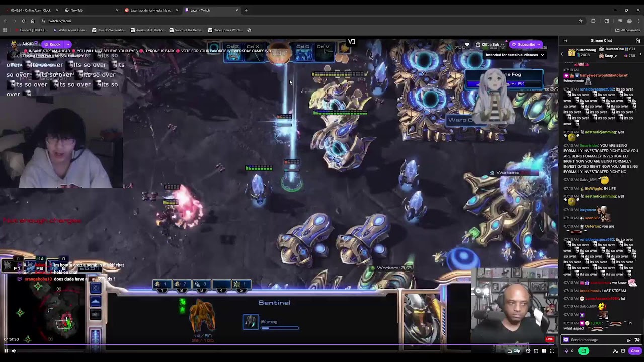
Task: Click the Clip button in player
Action: 514,351
